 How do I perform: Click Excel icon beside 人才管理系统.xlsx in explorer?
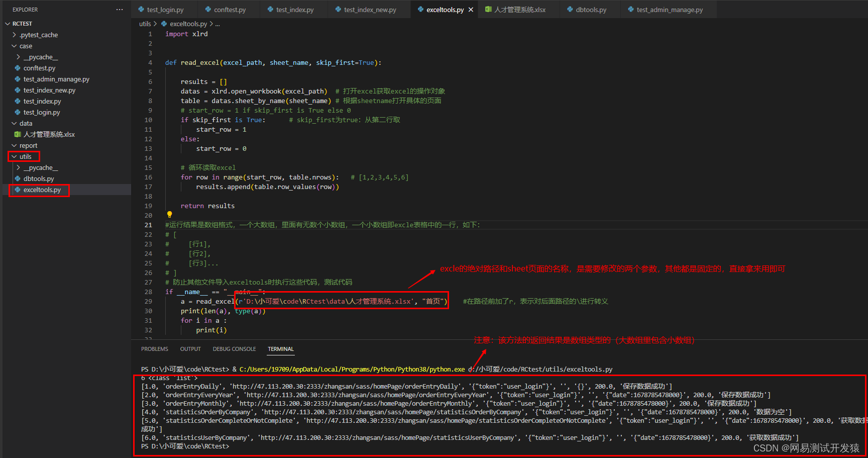[x=18, y=134]
